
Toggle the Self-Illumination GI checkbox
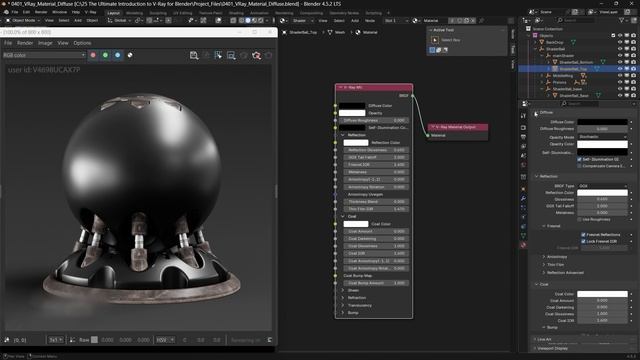pos(579,160)
